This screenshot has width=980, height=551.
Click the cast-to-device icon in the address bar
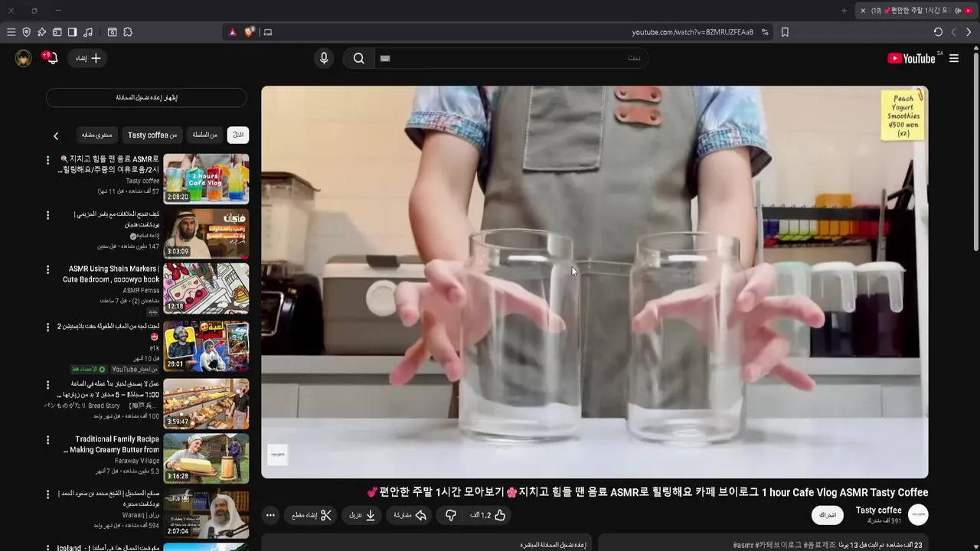tap(267, 32)
